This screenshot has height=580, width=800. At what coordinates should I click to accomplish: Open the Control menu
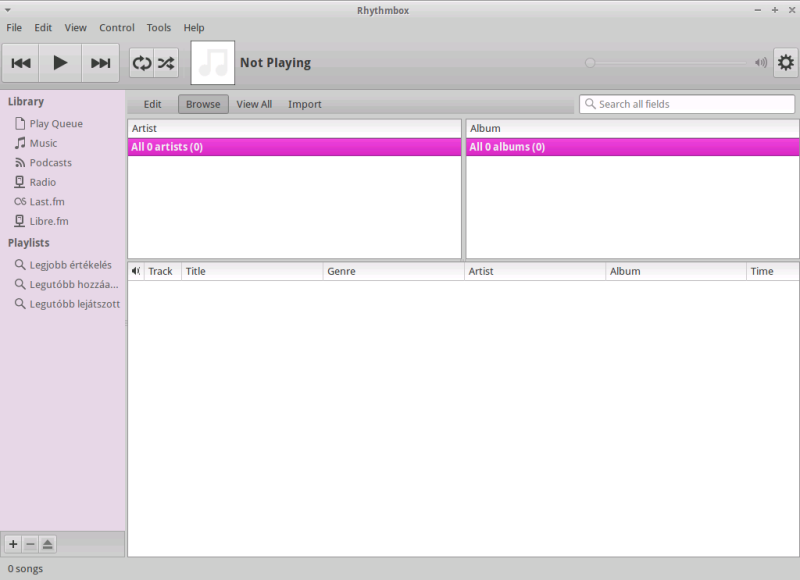117,28
